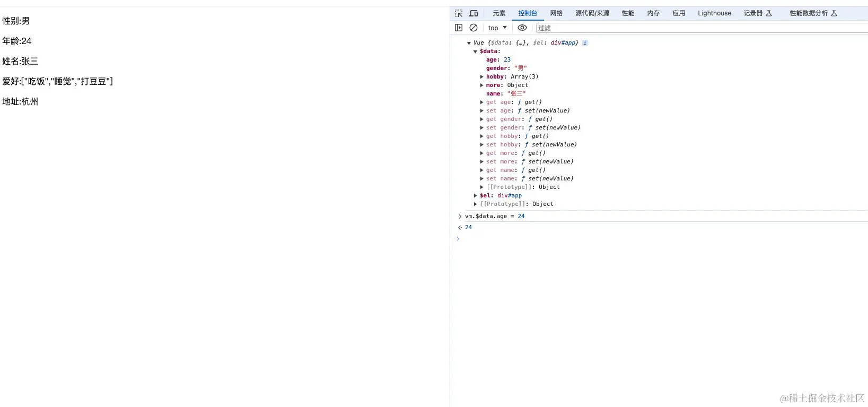Open the top JavaScript context dropdown

(x=497, y=28)
